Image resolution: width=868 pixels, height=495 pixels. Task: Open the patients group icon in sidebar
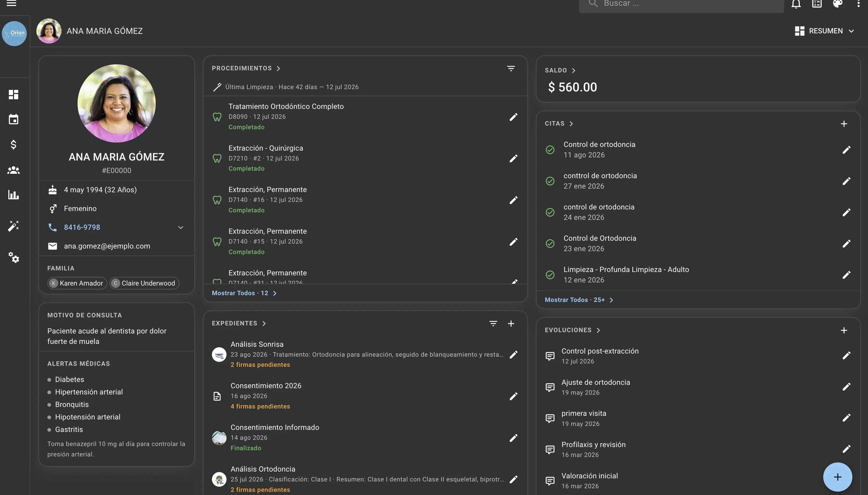point(14,170)
